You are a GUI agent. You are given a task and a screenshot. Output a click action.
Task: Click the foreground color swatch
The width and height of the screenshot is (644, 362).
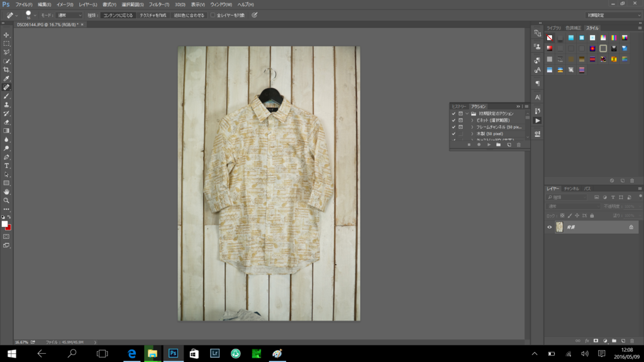(x=4, y=224)
